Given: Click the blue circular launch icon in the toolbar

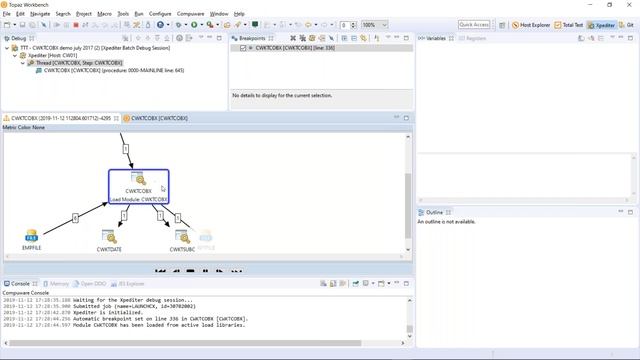Looking at the screenshot, I should point(160,25).
